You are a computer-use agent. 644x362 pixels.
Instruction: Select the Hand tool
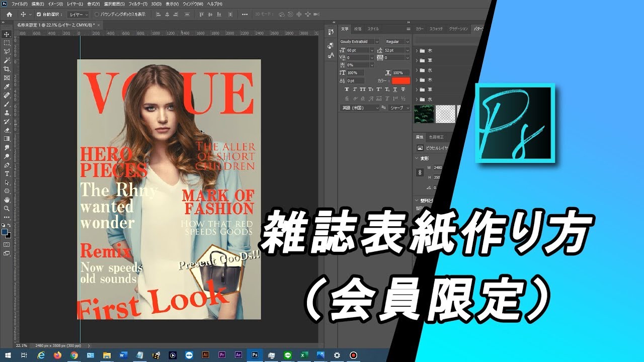(7, 200)
